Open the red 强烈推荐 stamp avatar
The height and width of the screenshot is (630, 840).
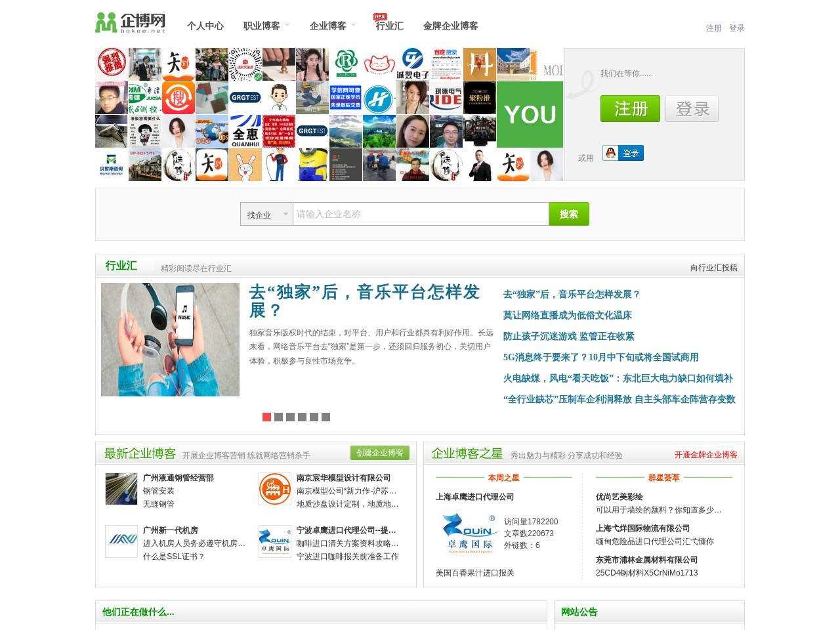click(x=112, y=64)
